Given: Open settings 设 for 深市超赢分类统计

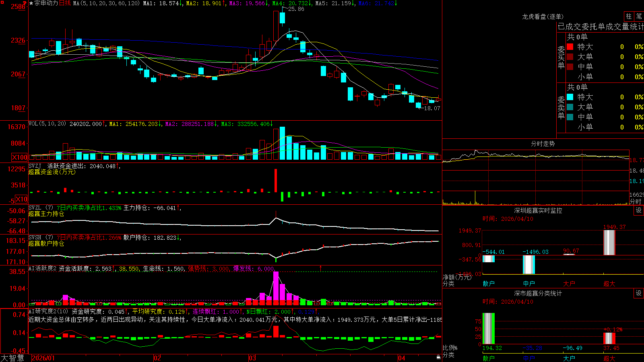Looking at the screenshot, I should 639,293.
